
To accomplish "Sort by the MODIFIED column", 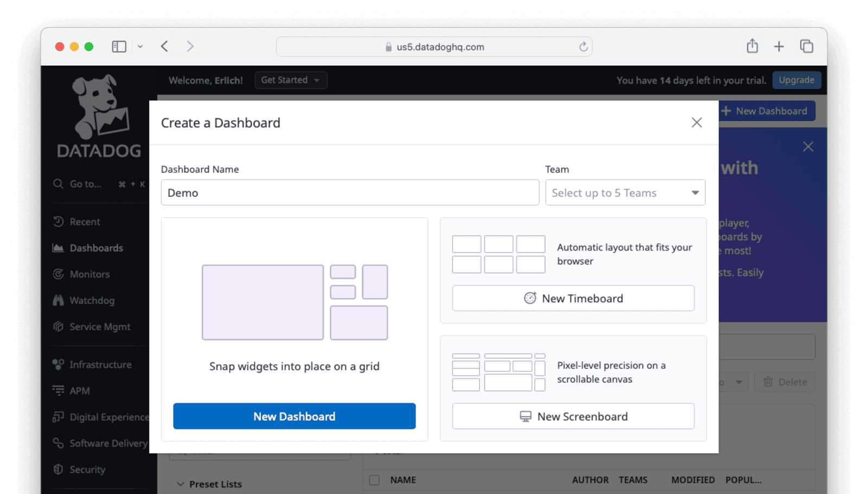I will pyautogui.click(x=693, y=480).
